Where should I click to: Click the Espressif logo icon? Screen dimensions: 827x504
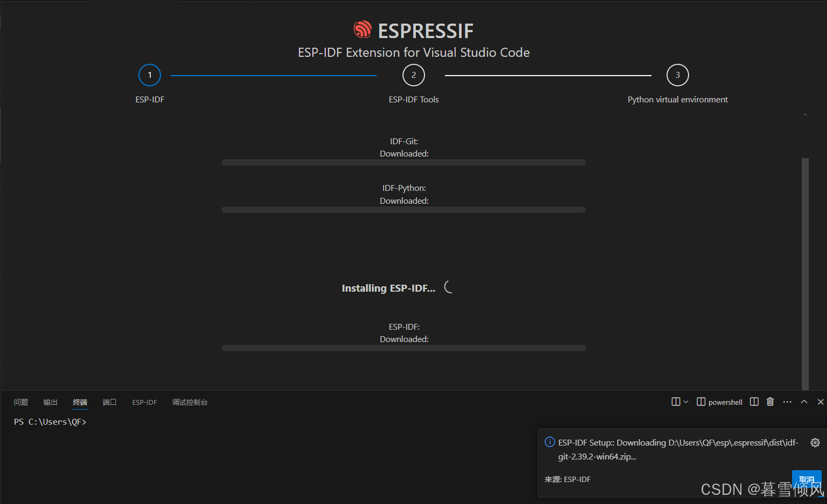(363, 29)
